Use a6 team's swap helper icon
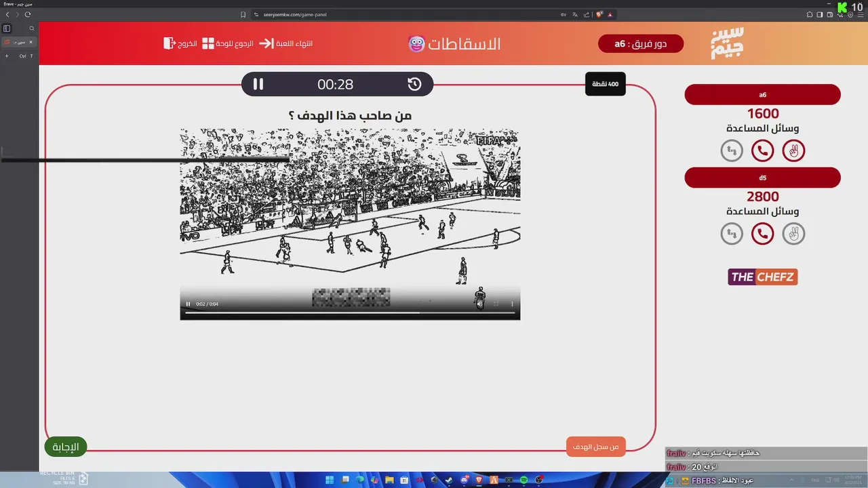The width and height of the screenshot is (868, 488). click(x=732, y=150)
